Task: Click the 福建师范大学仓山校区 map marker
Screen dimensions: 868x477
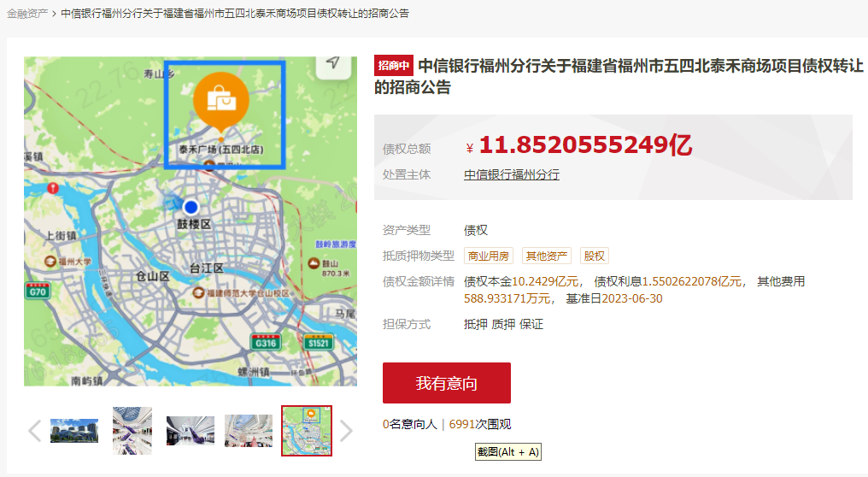Action: pyautogui.click(x=198, y=292)
